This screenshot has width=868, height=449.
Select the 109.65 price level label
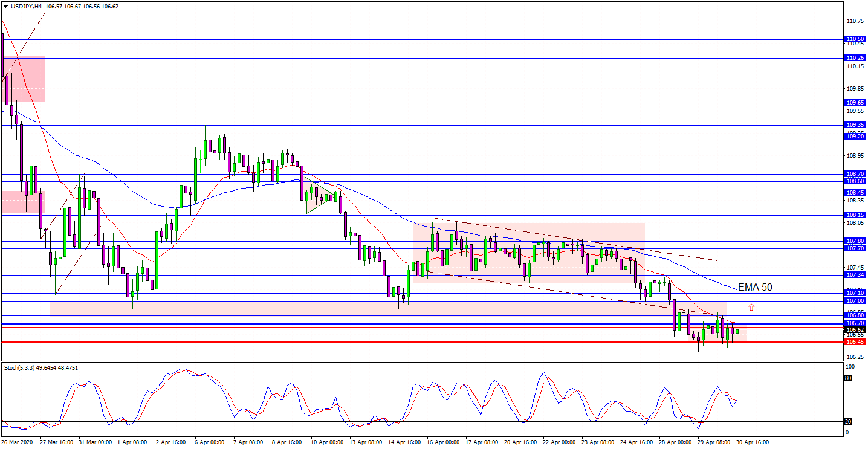855,103
